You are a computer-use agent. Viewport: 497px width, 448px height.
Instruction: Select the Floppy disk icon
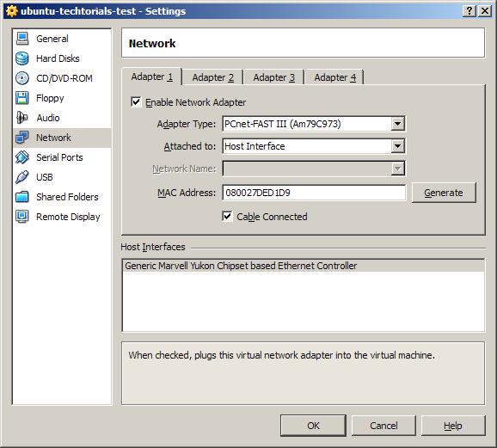(x=22, y=98)
